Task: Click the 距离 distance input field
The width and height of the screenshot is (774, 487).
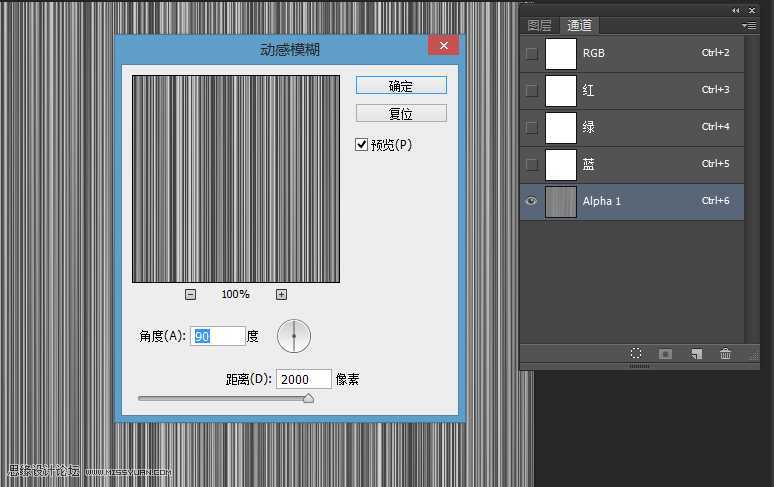Action: tap(305, 379)
